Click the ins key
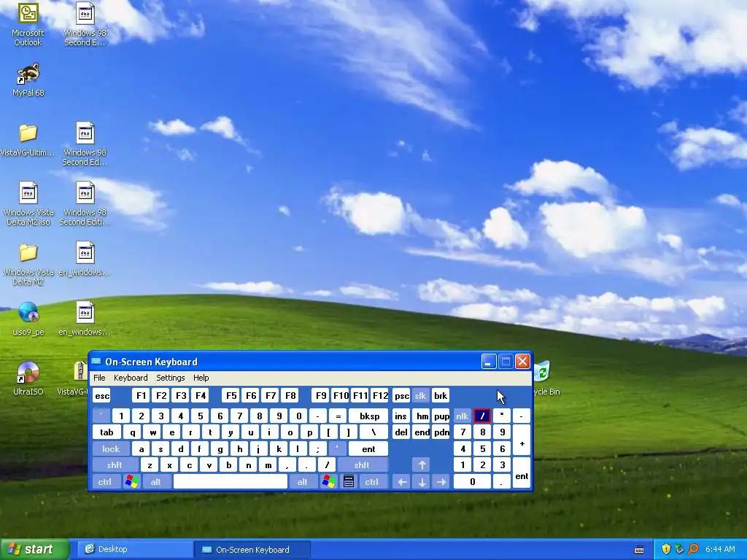The image size is (747, 560). (x=400, y=416)
